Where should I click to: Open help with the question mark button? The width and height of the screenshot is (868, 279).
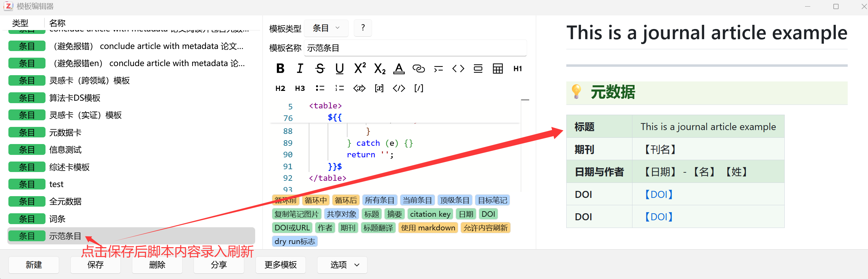click(x=363, y=28)
